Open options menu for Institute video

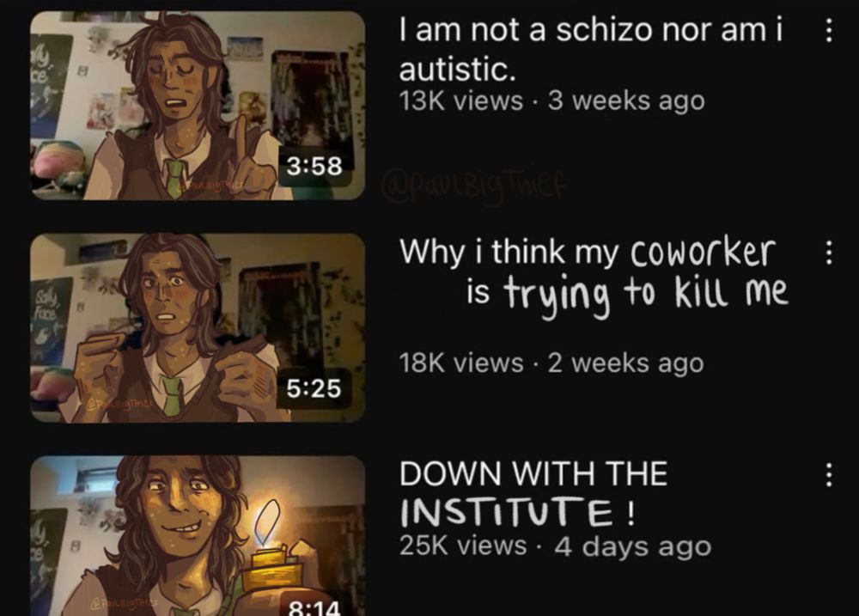point(829,474)
